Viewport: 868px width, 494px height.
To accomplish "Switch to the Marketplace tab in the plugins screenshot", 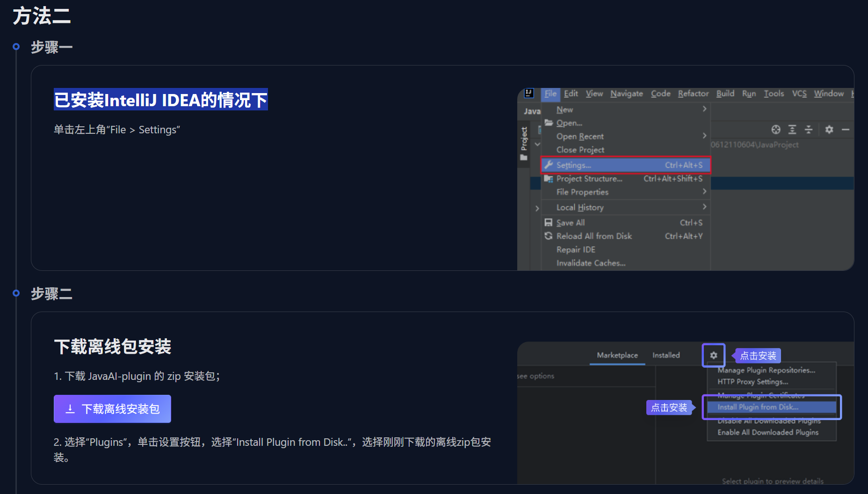I will pos(617,355).
